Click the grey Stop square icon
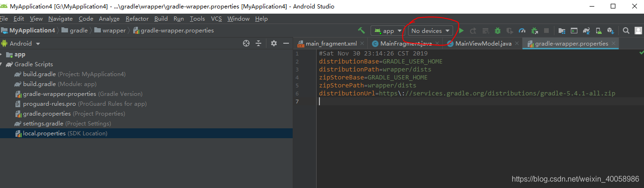 [x=546, y=31]
